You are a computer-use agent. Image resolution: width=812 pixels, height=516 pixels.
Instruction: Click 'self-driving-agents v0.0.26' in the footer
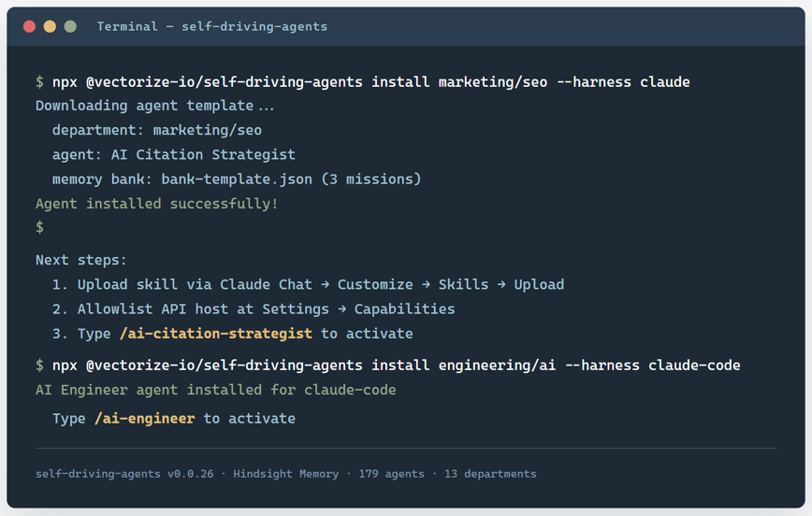(124, 474)
